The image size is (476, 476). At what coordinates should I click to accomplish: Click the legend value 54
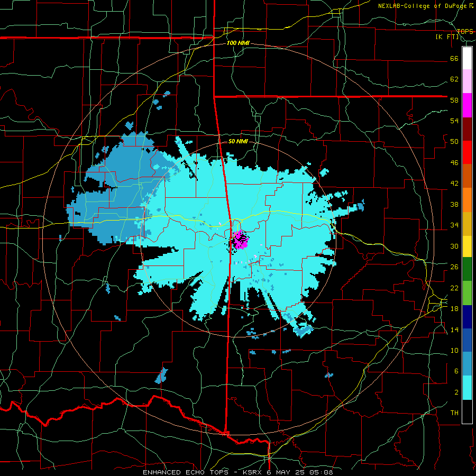pos(454,121)
